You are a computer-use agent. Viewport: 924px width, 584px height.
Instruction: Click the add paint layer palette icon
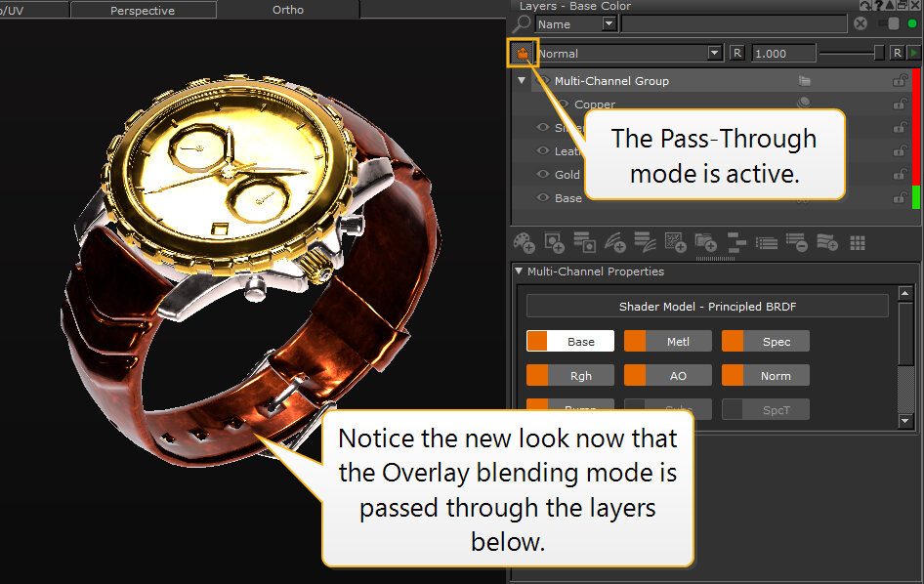point(524,241)
